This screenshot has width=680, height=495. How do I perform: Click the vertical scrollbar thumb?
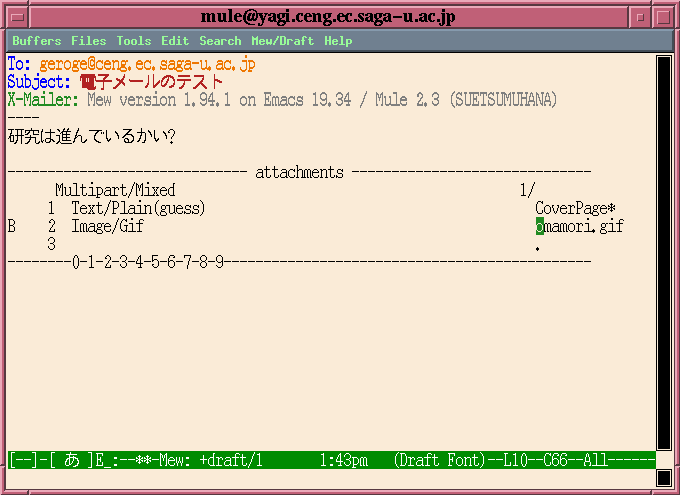click(664, 253)
